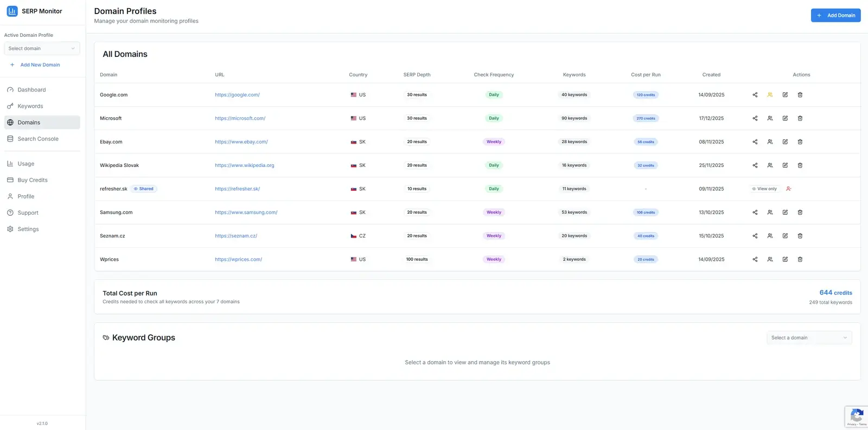Share the Google.com domain
The width and height of the screenshot is (868, 430).
pyautogui.click(x=755, y=95)
